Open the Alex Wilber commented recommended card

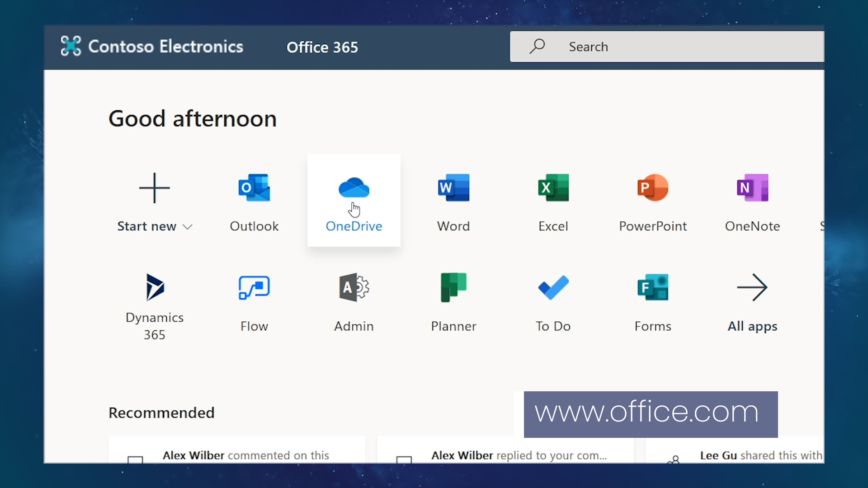[237, 450]
